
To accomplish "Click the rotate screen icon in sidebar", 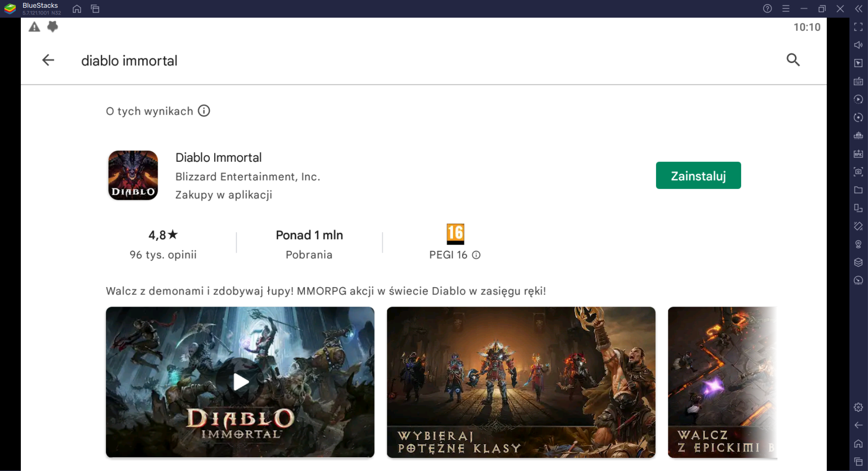I will pyautogui.click(x=858, y=208).
